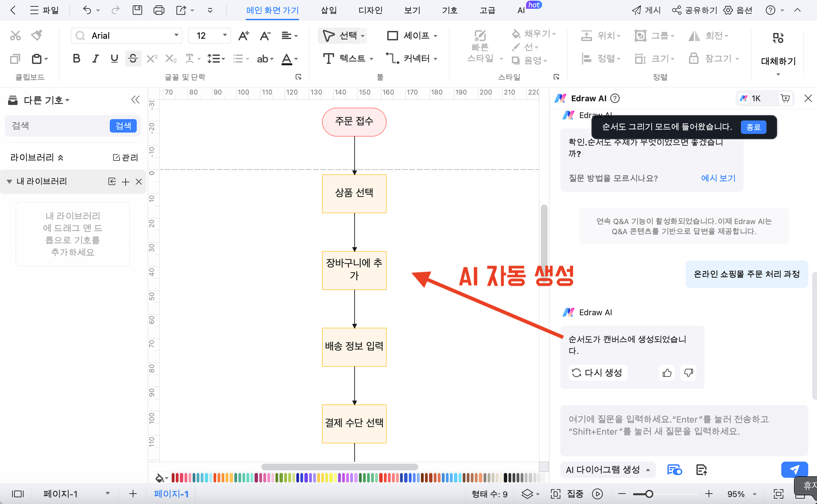Toggle Italic formatting

(x=96, y=59)
